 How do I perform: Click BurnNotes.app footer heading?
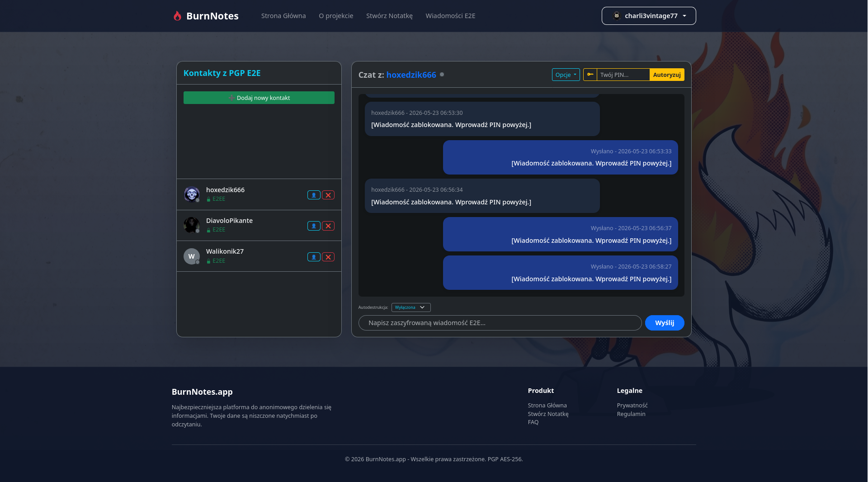202,392
